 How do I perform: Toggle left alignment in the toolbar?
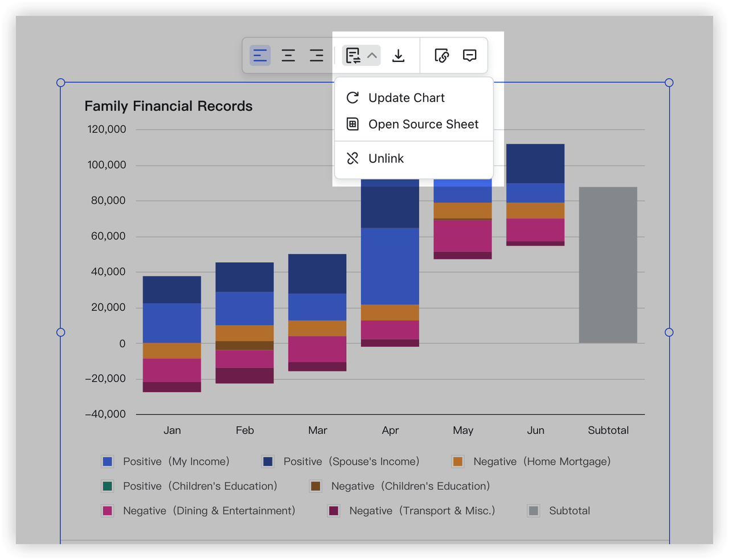coord(260,55)
